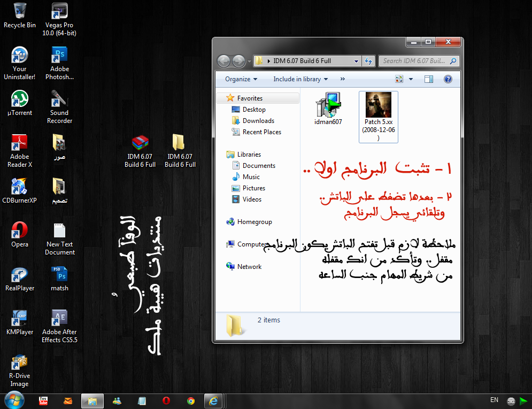Open the Windows Start button
This screenshot has height=409, width=532.
(14, 401)
